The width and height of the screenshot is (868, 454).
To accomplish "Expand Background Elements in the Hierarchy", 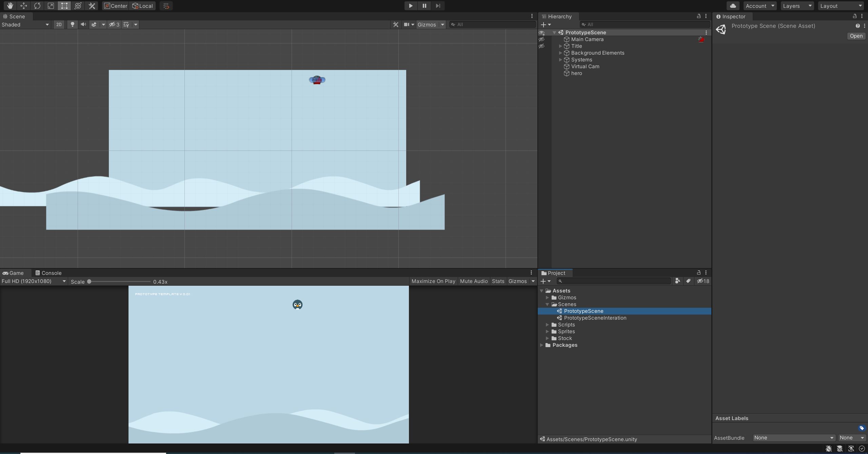I will (x=560, y=53).
